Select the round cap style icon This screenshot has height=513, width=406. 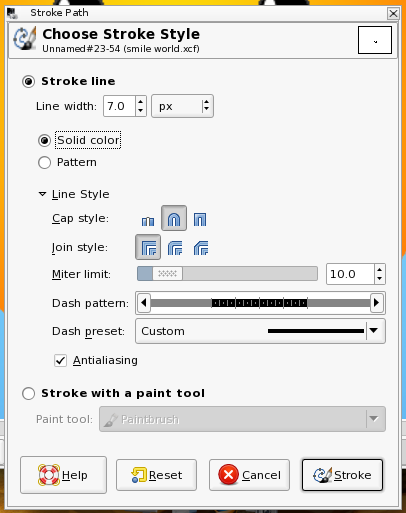coord(174,218)
